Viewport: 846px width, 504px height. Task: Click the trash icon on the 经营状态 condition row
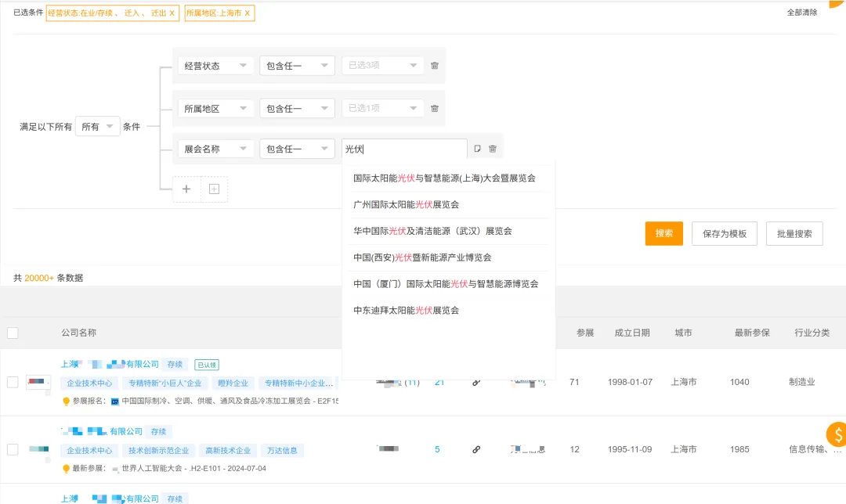435,65
